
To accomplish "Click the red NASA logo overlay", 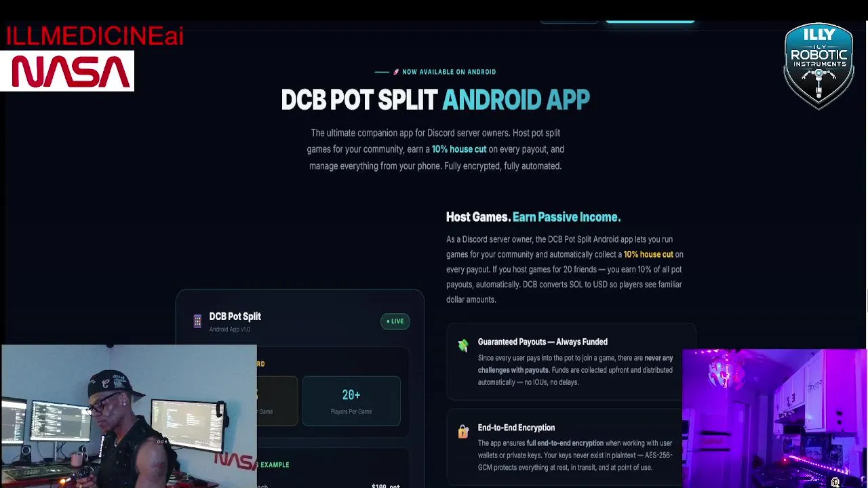I will (x=67, y=71).
